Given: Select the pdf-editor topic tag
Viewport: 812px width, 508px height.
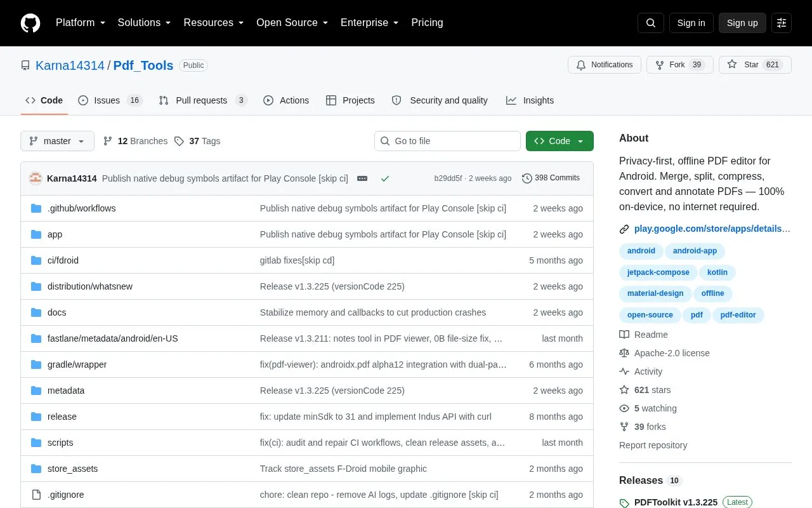Looking at the screenshot, I should [738, 315].
